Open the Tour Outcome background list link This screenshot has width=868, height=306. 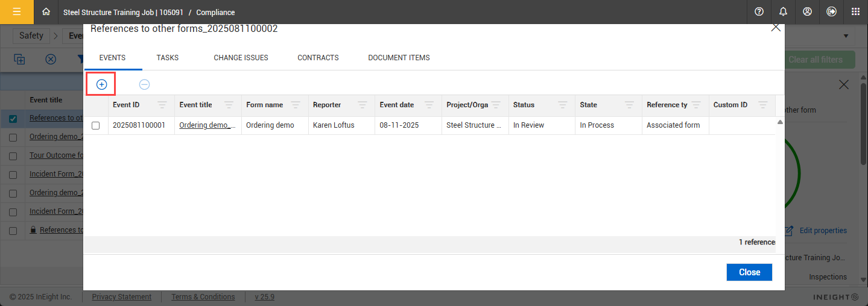(56, 155)
